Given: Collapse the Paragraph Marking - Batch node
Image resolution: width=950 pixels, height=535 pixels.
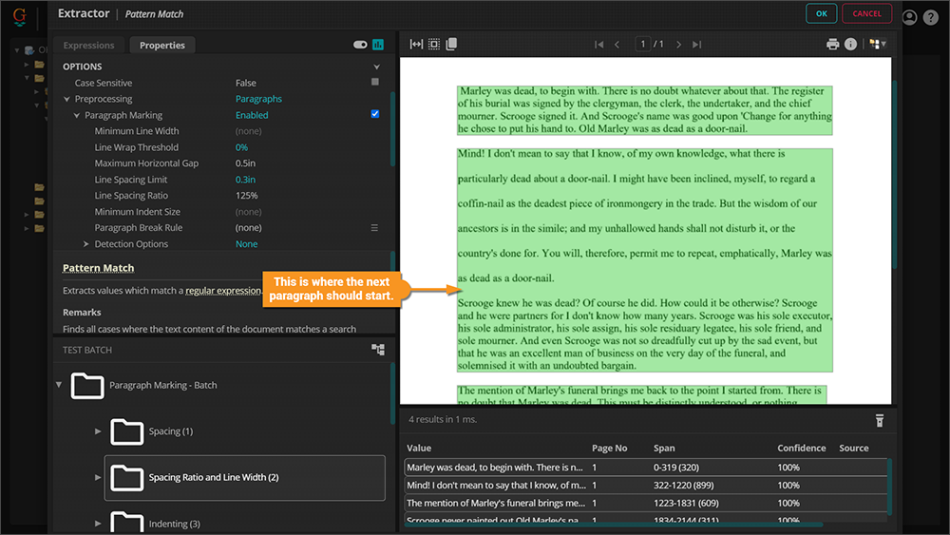Looking at the screenshot, I should point(59,385).
